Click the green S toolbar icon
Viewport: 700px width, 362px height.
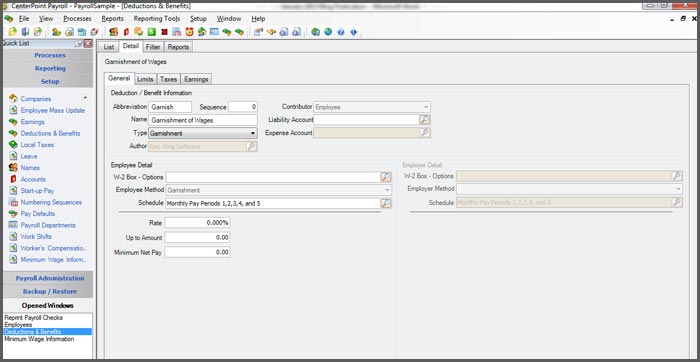point(151,32)
